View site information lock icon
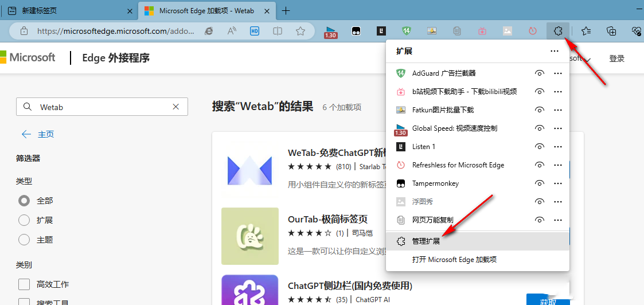Image resolution: width=644 pixels, height=305 pixels. tap(24, 31)
